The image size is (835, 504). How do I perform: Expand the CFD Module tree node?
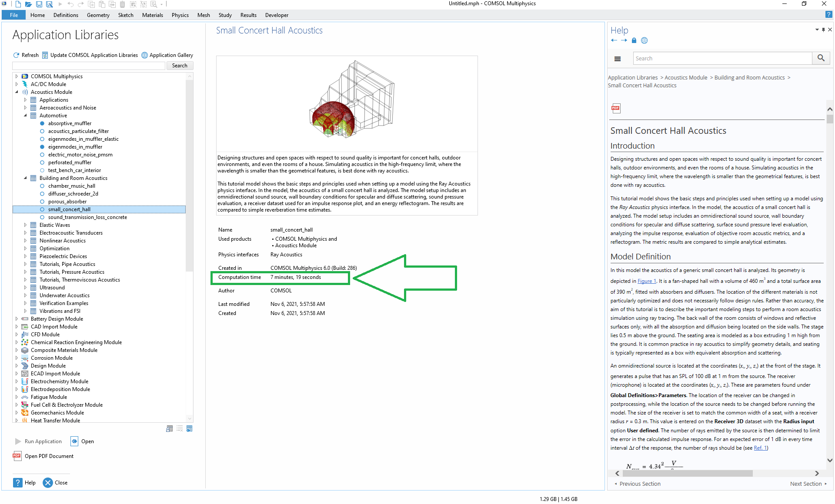click(x=17, y=335)
